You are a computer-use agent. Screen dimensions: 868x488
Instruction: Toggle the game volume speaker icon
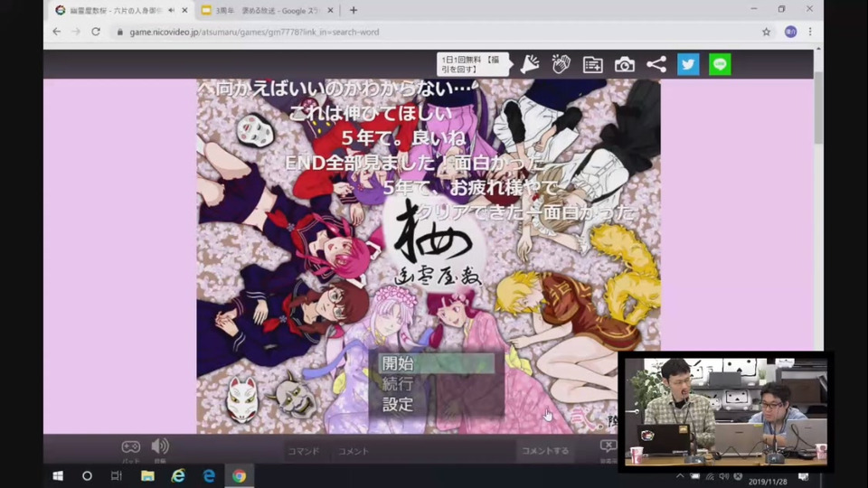tap(160, 446)
